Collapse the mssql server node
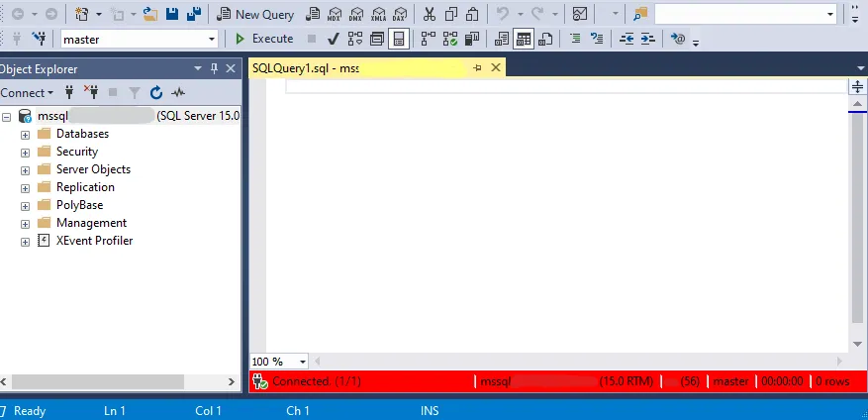Viewport: 868px width, 420px height. (x=7, y=118)
